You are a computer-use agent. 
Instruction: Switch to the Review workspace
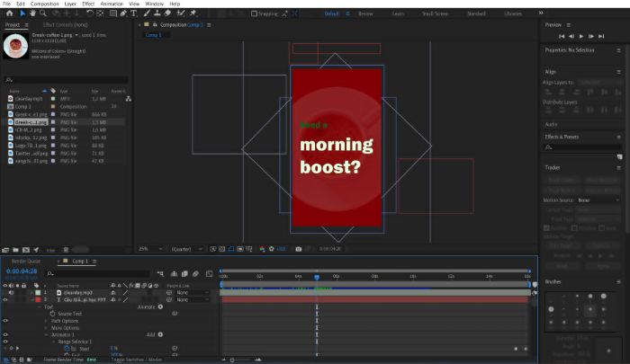(365, 13)
